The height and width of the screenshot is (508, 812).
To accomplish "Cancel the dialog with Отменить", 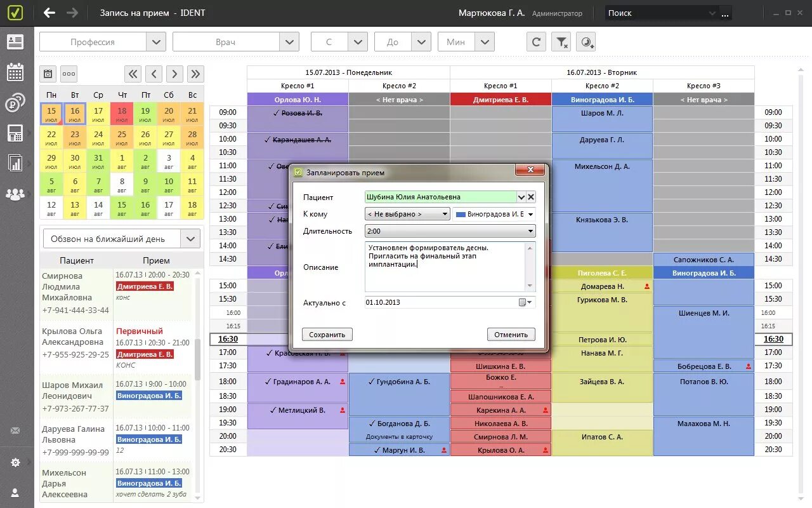I will 511,335.
